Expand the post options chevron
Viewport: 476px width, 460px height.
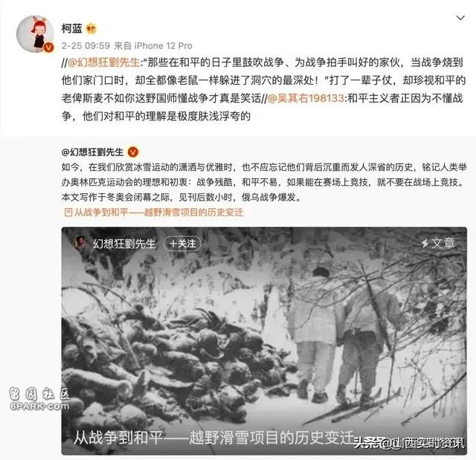click(460, 18)
